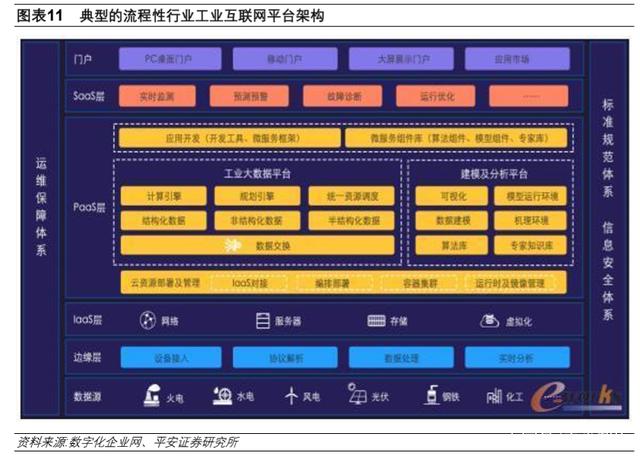Select the 数据交换 wide bar
This screenshot has height=456, width=640.
pyautogui.click(x=258, y=245)
